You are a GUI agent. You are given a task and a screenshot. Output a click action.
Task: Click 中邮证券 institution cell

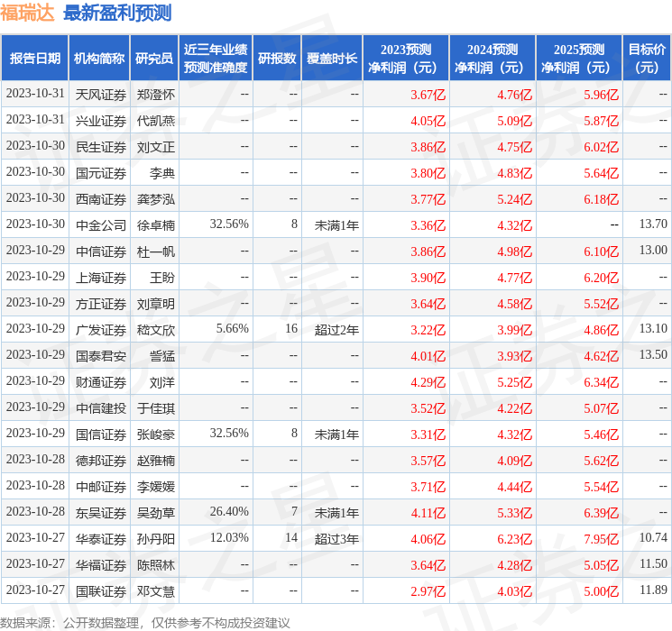(101, 486)
